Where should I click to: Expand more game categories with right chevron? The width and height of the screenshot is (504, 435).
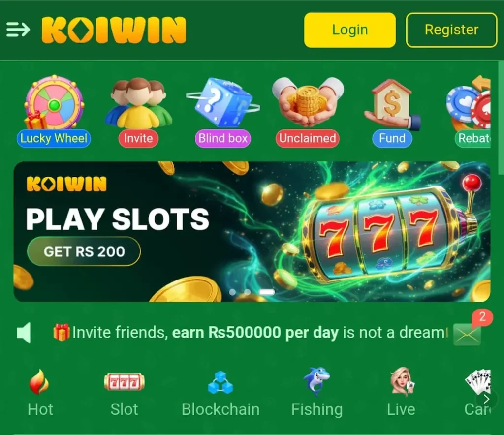486,399
